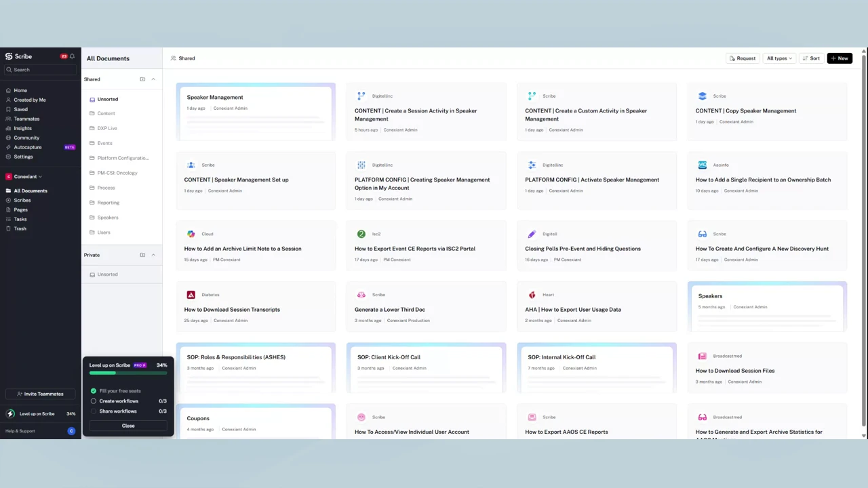Click the Cloud icon on the Archive Limit Note card

click(191, 234)
